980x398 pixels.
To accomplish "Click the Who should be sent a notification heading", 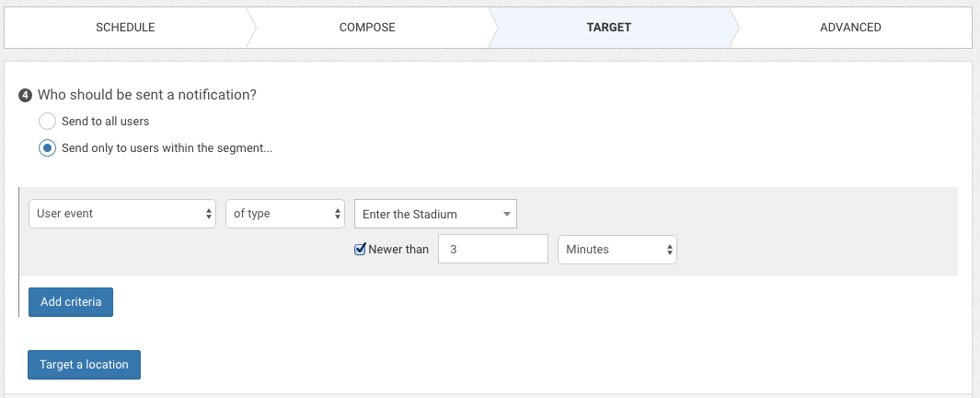I will pos(147,95).
